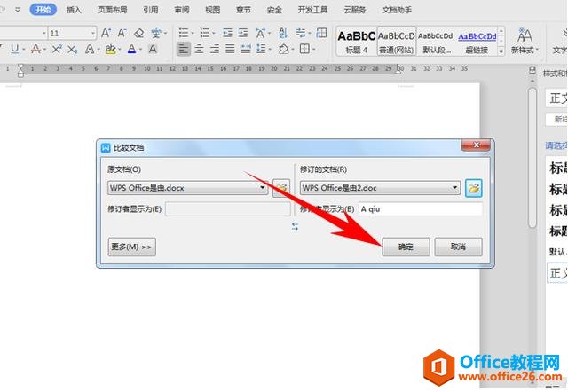
Task: Click the 确定 button
Action: pos(406,247)
